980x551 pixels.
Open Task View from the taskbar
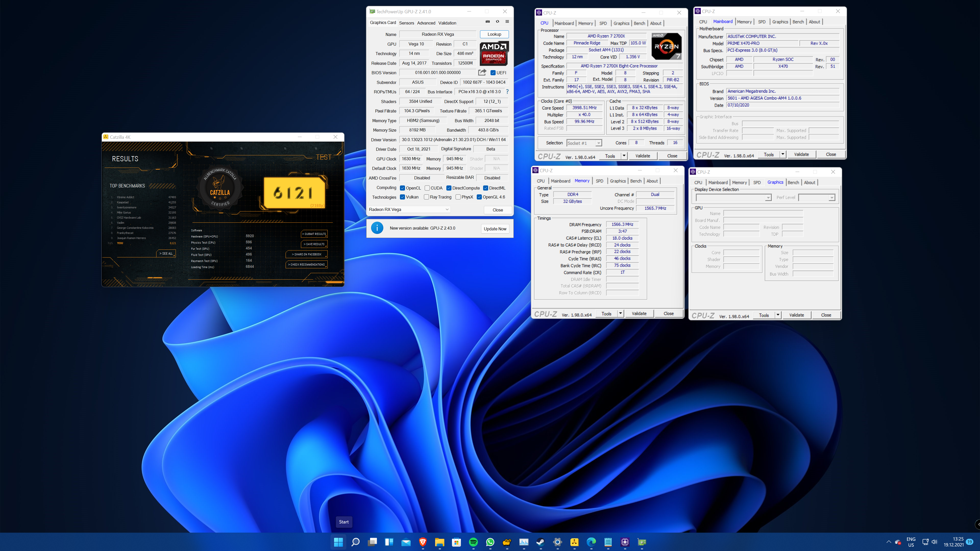pyautogui.click(x=372, y=542)
